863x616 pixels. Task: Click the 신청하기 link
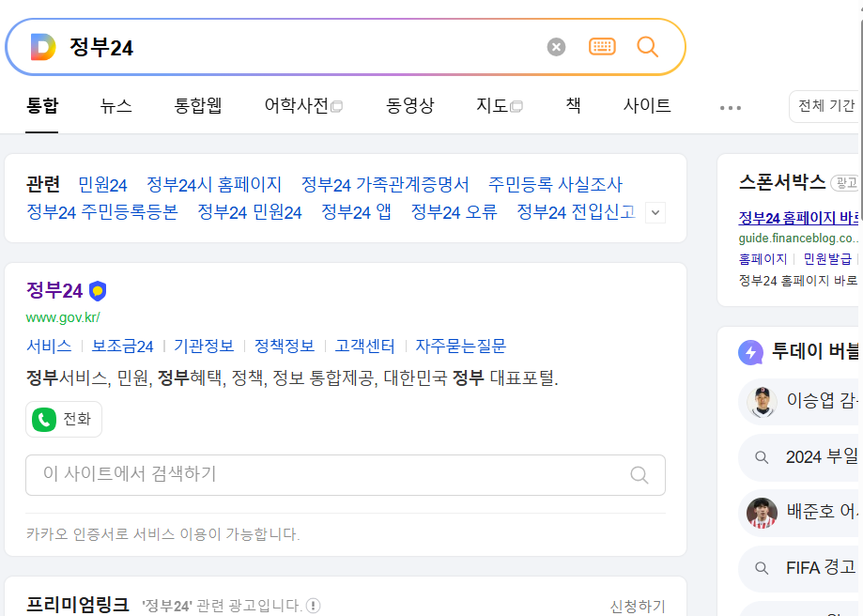[636, 606]
